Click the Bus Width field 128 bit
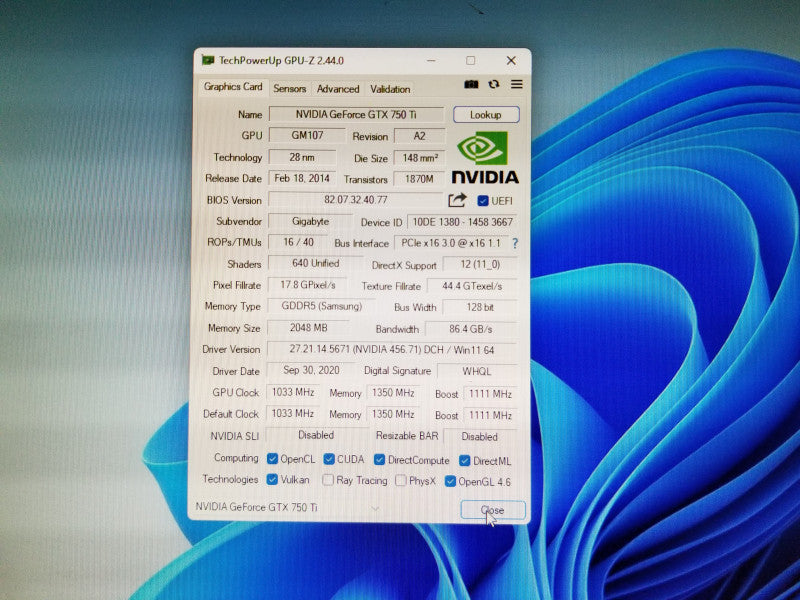This screenshot has width=800, height=600. [480, 307]
